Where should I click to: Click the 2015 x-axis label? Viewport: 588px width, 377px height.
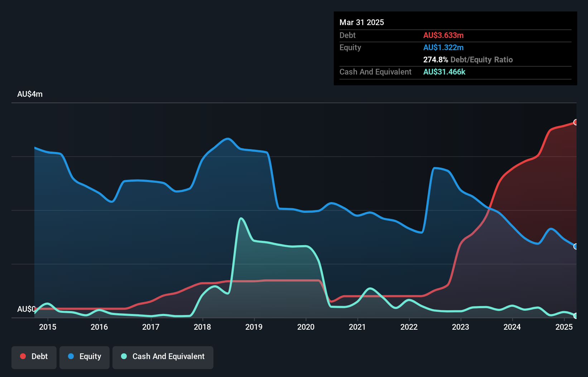click(x=48, y=327)
